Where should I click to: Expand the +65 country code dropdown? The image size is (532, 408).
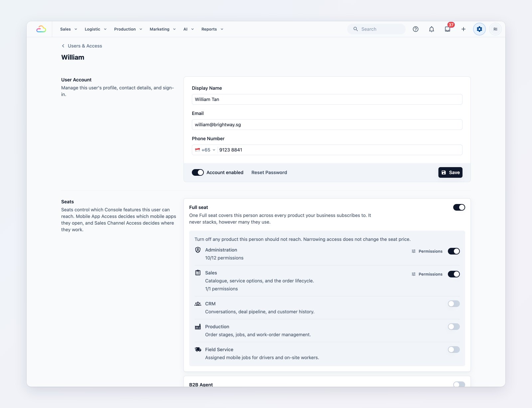pos(205,150)
